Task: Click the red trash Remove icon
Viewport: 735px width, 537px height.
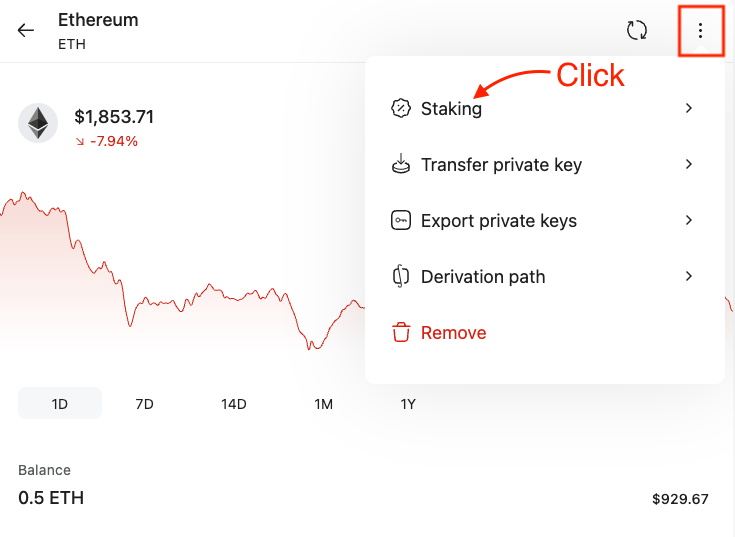Action: pyautogui.click(x=401, y=333)
